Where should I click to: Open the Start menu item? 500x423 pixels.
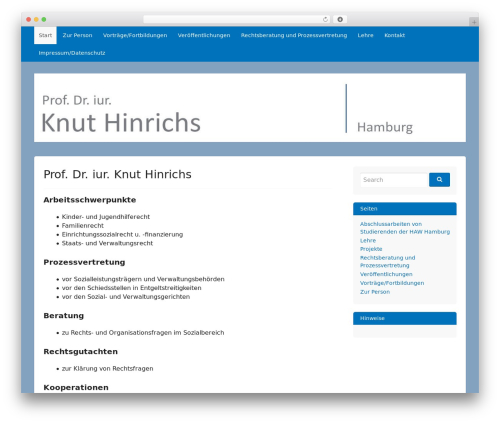pyautogui.click(x=45, y=35)
